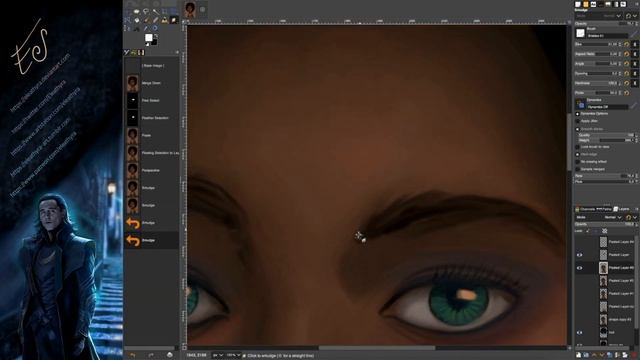
Task: Create a new layer group
Action: point(586,355)
